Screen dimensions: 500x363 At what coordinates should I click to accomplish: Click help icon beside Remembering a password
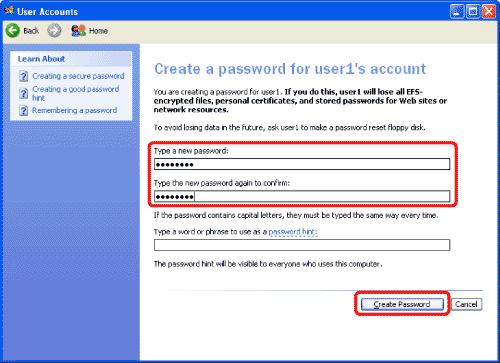23,110
